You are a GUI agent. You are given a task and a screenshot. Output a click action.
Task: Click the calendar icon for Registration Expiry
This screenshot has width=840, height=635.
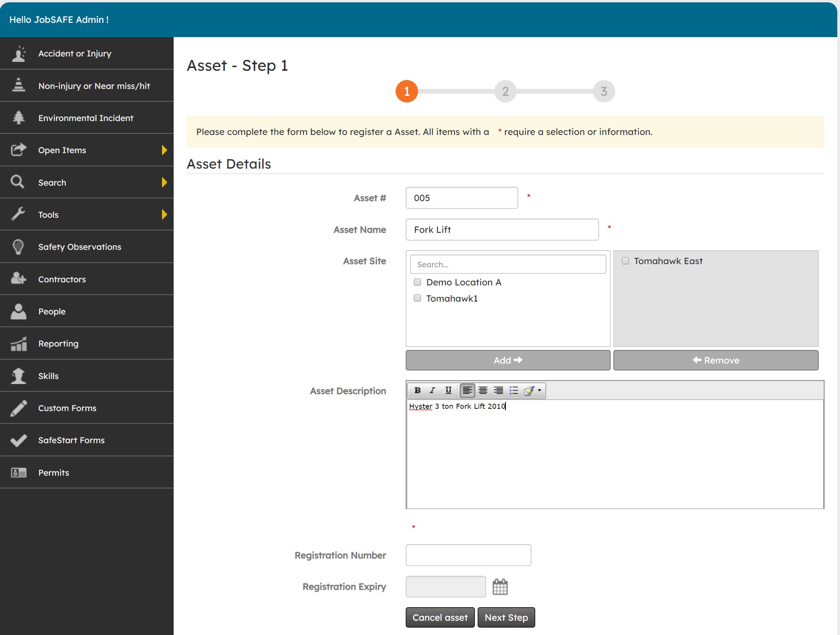(x=500, y=586)
